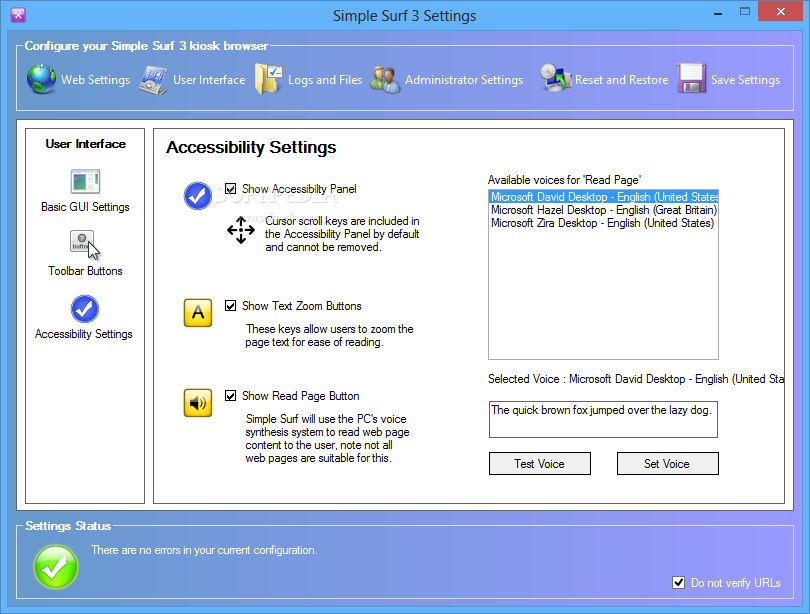The height and width of the screenshot is (614, 810).
Task: Select the Toolbar Buttons label
Action: 85,271
